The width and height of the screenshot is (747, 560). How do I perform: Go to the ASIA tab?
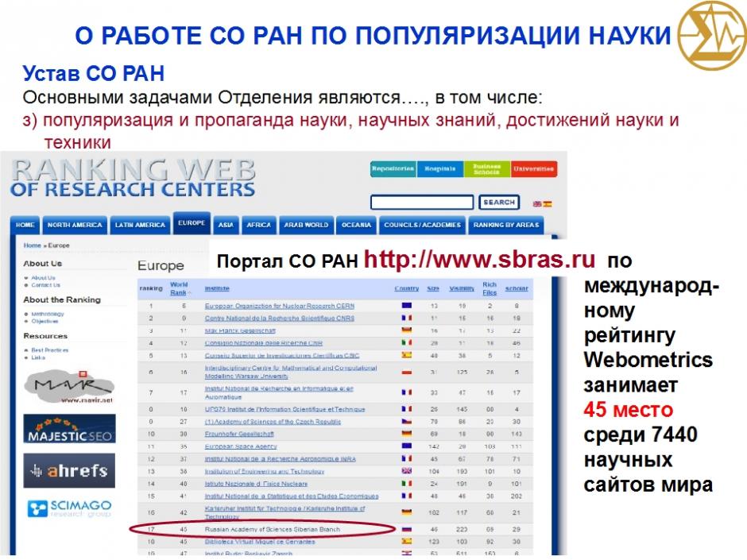(226, 225)
